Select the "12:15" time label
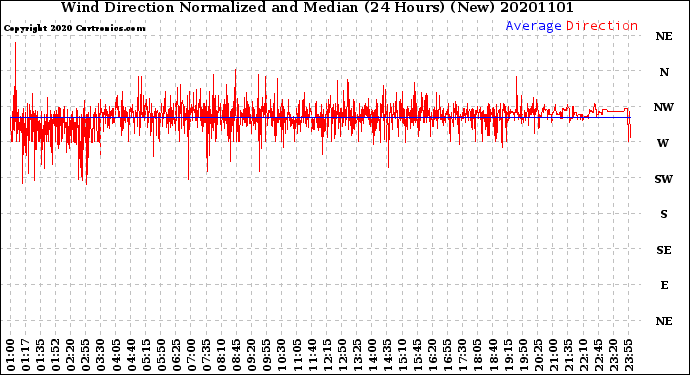 click(x=327, y=355)
